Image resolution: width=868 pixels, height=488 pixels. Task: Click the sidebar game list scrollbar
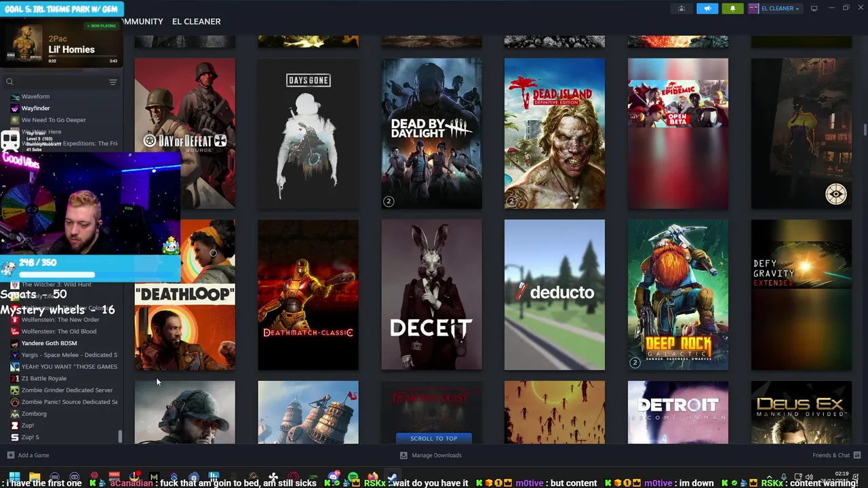(120, 436)
